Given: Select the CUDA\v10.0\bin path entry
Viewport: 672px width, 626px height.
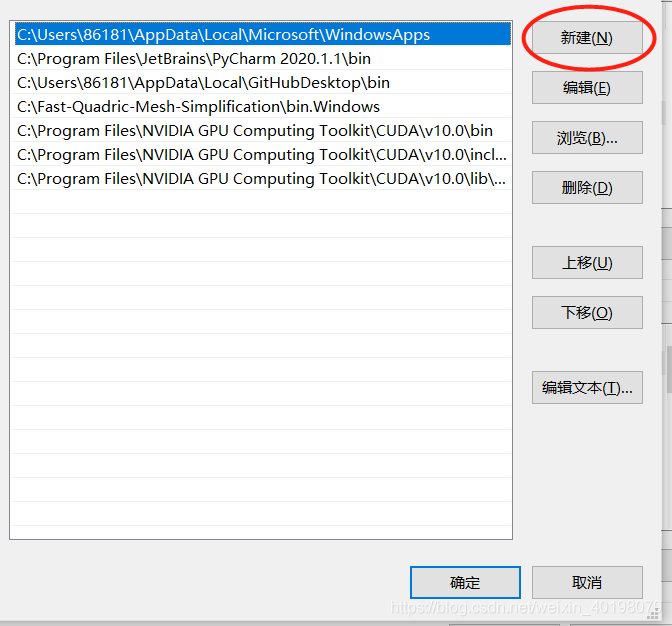Looking at the screenshot, I should click(x=261, y=130).
